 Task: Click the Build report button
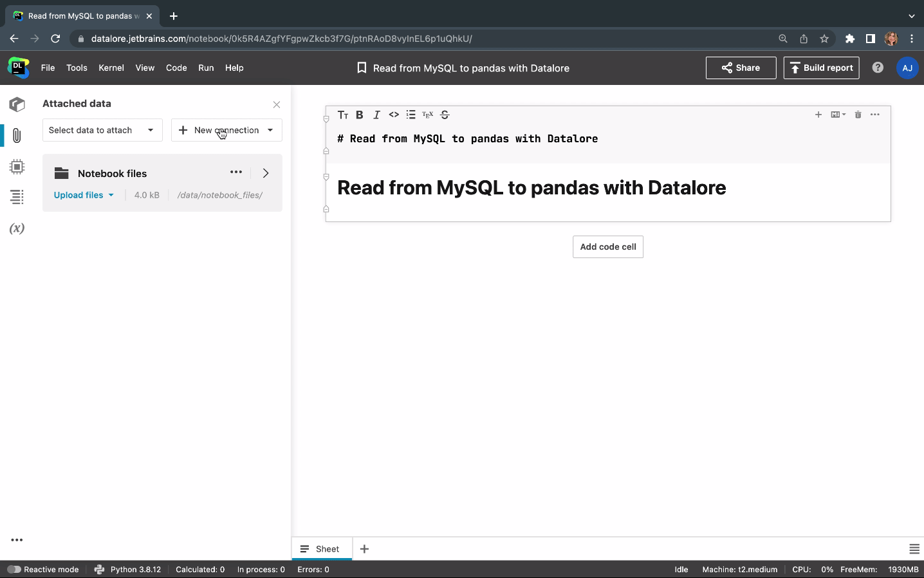pyautogui.click(x=821, y=68)
